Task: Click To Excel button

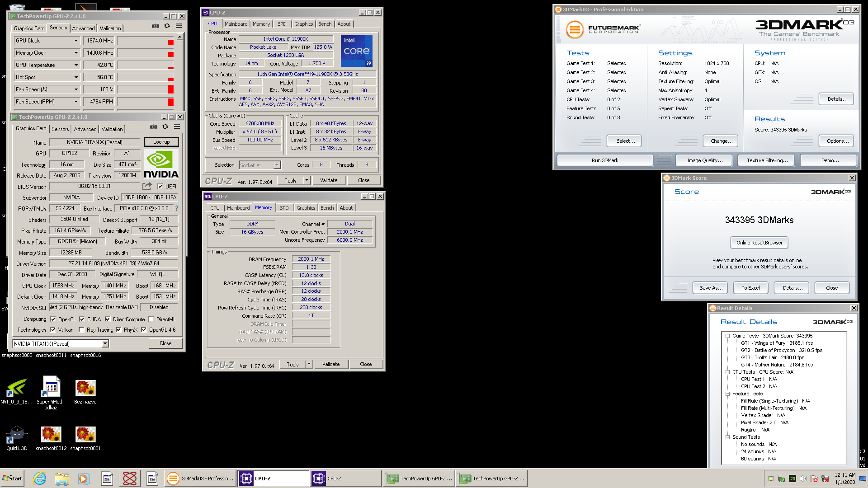Action: [x=750, y=288]
